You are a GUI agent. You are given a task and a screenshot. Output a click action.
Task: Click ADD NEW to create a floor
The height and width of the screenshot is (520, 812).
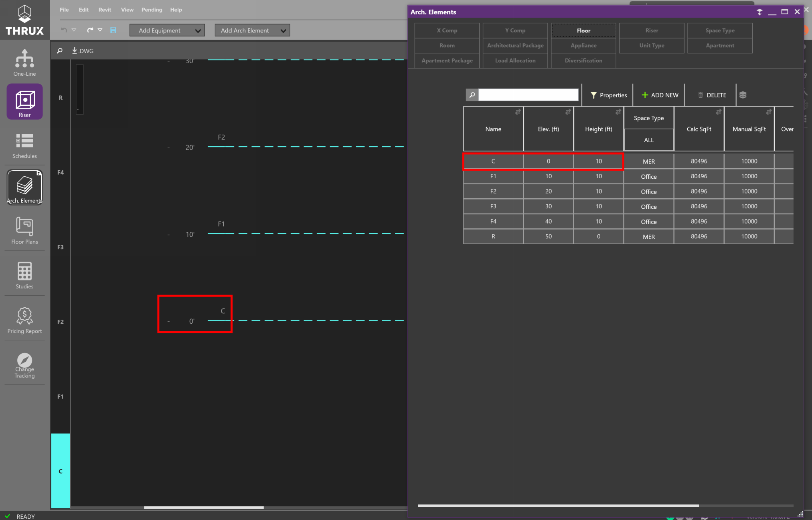point(660,95)
